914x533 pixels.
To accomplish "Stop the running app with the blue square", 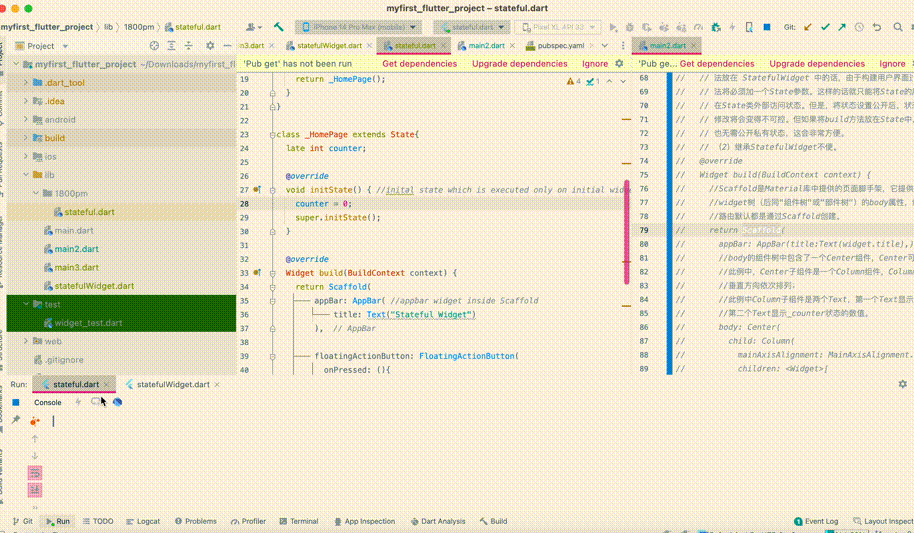I will (16, 402).
